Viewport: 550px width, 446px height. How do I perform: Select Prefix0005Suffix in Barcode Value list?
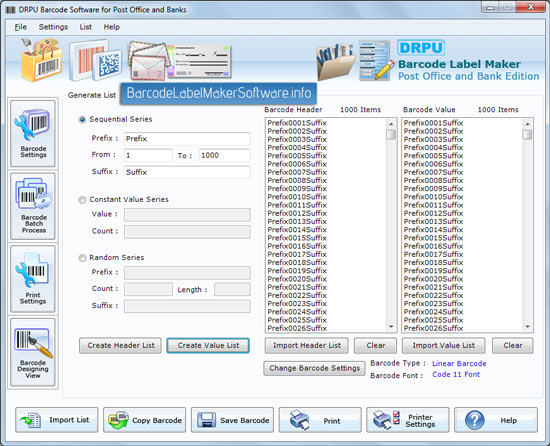(x=433, y=156)
